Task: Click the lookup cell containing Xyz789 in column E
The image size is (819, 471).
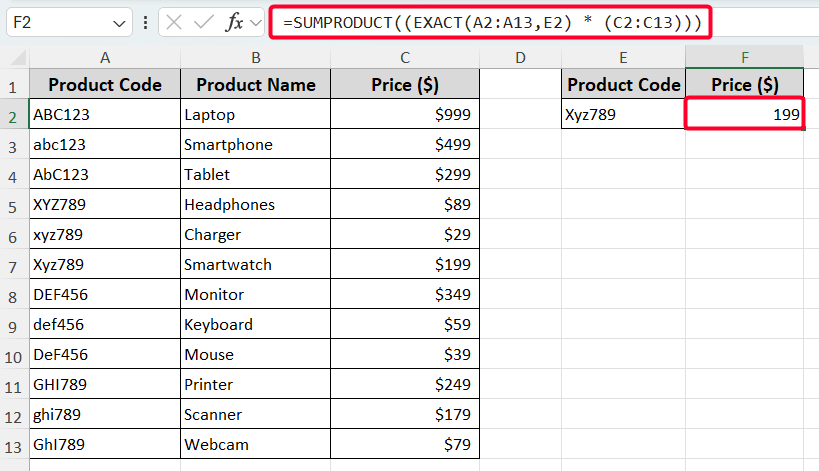Action: point(623,115)
